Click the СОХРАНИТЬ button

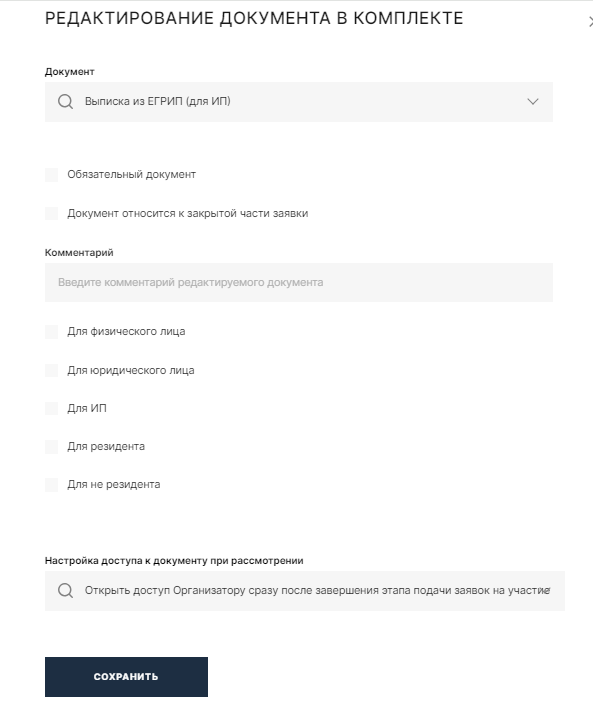[126, 677]
